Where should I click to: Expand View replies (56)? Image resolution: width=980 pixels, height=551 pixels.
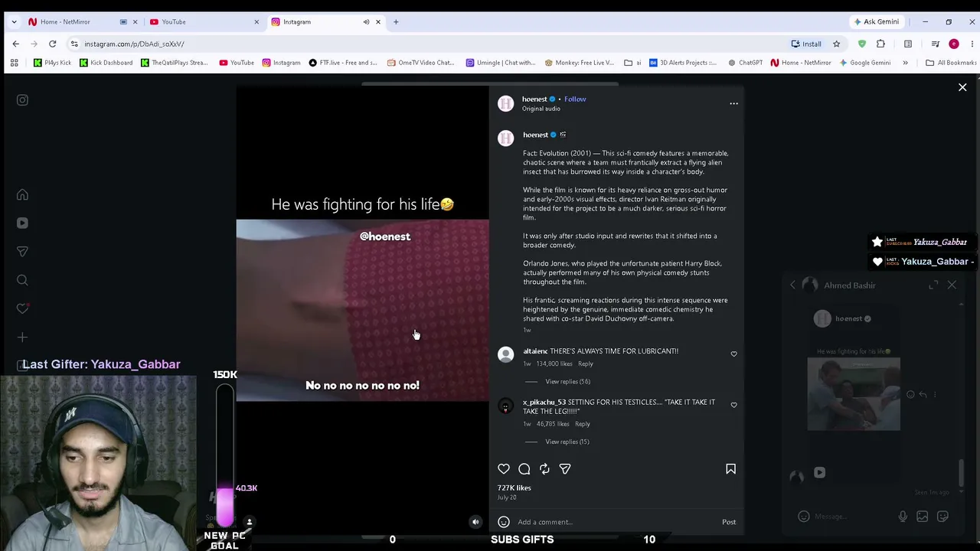click(x=567, y=382)
